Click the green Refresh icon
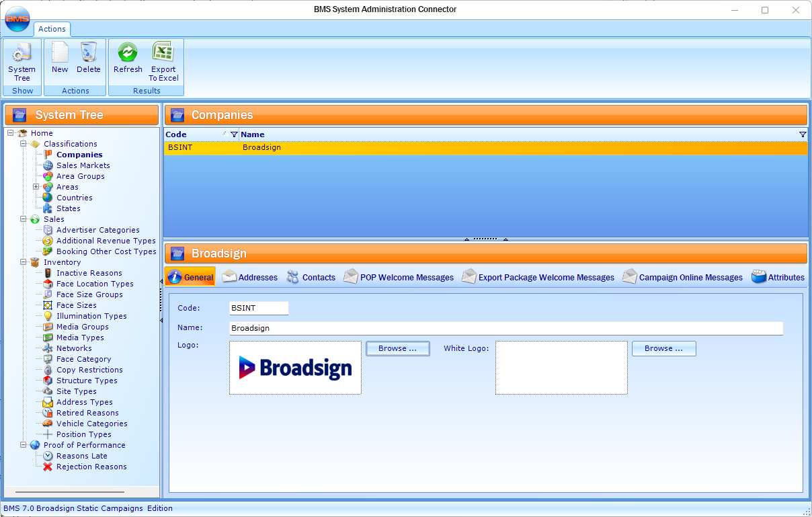Screen dimensions: 812x517 point(128,52)
